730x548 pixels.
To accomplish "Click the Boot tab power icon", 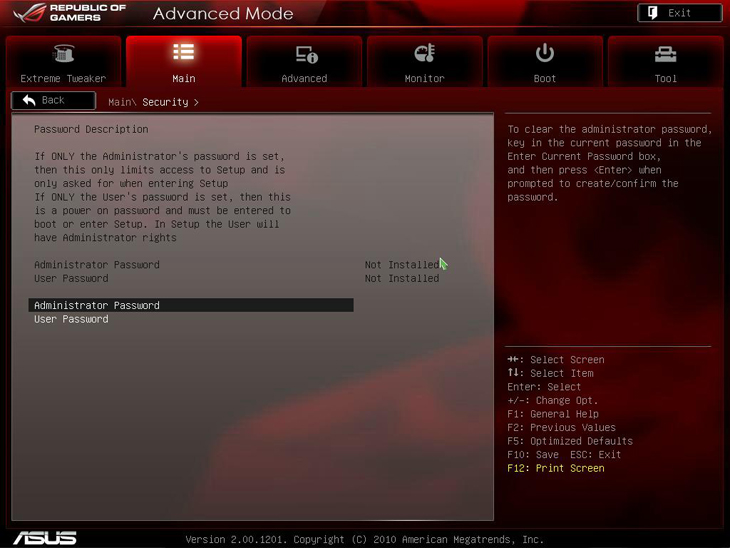I will point(545,53).
